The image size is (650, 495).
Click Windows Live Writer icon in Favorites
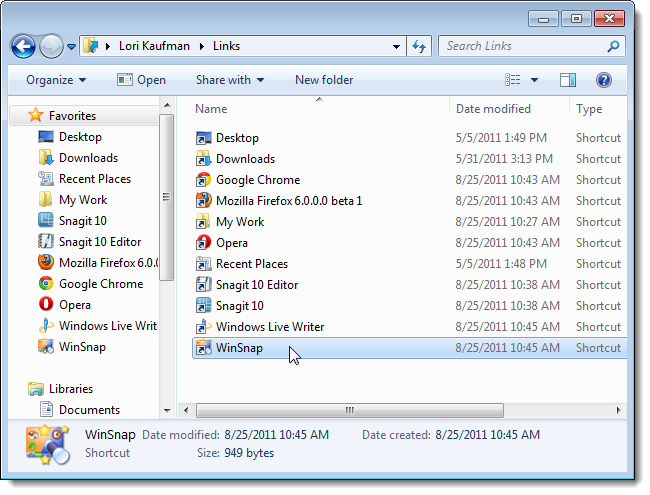[x=46, y=326]
